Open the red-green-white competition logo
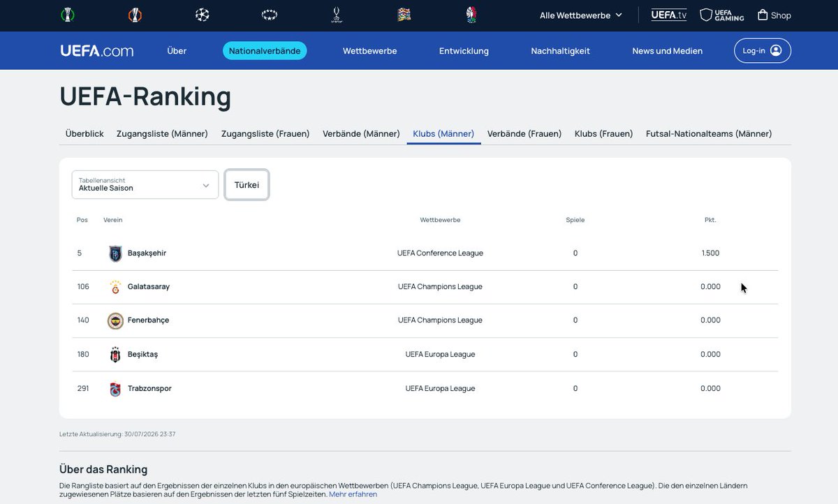Screen dimensions: 838x504 (471, 15)
